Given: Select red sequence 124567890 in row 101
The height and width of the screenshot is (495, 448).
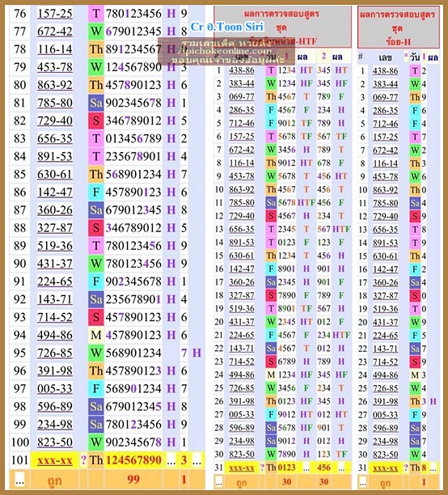Looking at the screenshot, I should (x=133, y=460).
